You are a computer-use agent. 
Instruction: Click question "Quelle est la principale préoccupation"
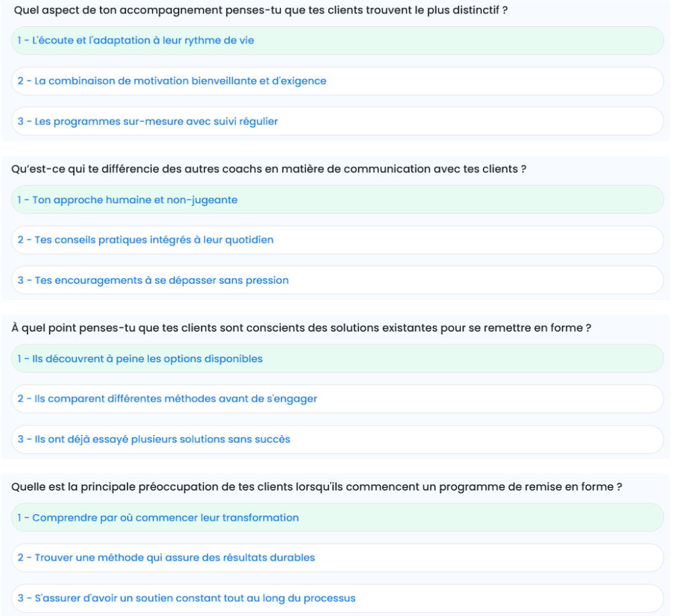(317, 487)
